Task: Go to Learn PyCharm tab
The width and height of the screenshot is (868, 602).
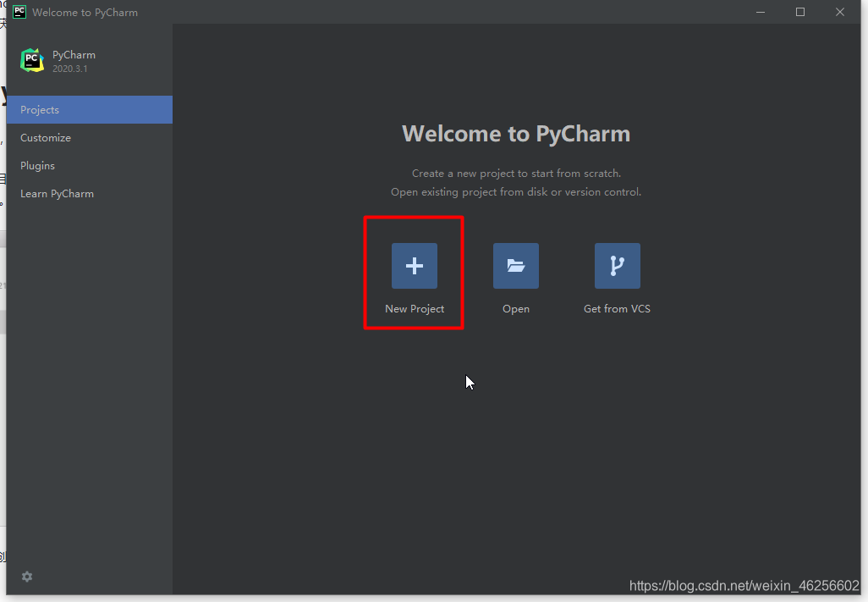Action: pos(90,193)
